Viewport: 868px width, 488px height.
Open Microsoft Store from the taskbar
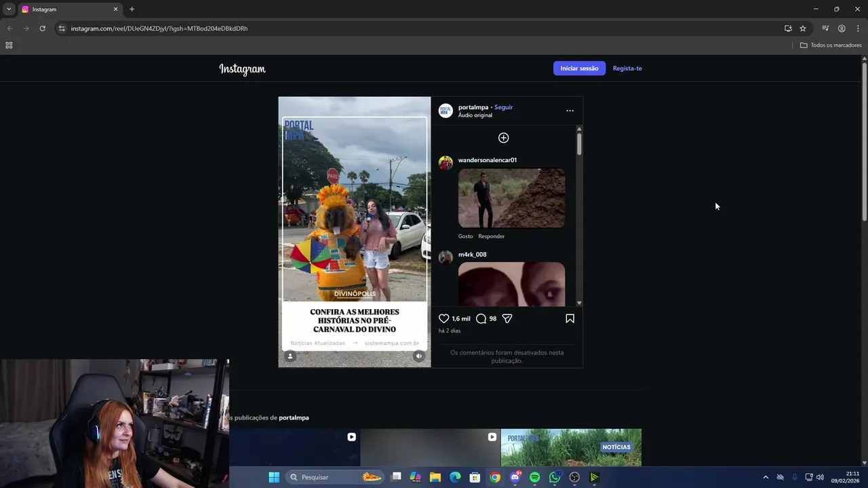click(x=475, y=477)
